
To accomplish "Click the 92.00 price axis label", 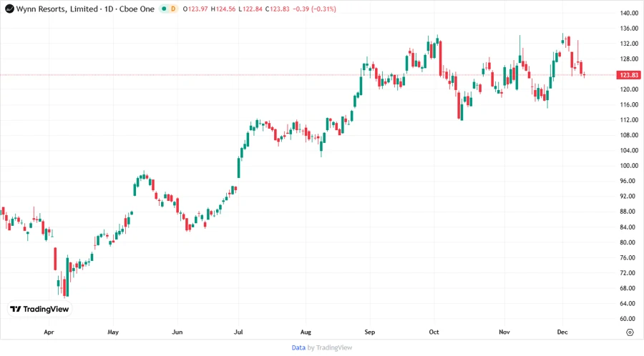I will coord(629,196).
